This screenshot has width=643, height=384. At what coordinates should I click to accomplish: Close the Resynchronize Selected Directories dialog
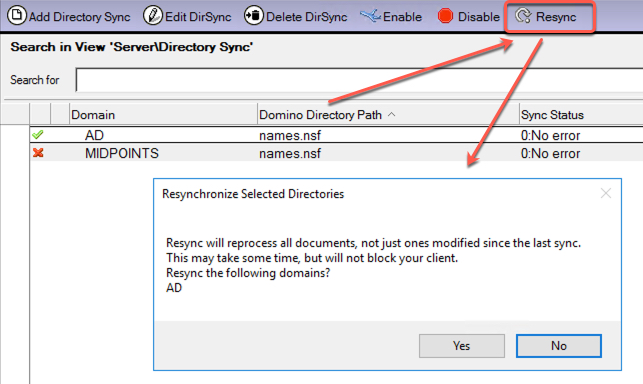pyautogui.click(x=606, y=193)
